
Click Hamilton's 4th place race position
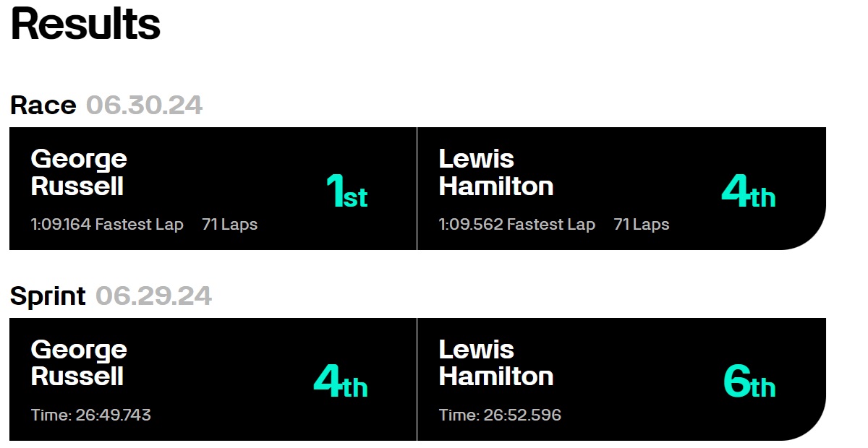pos(748,191)
